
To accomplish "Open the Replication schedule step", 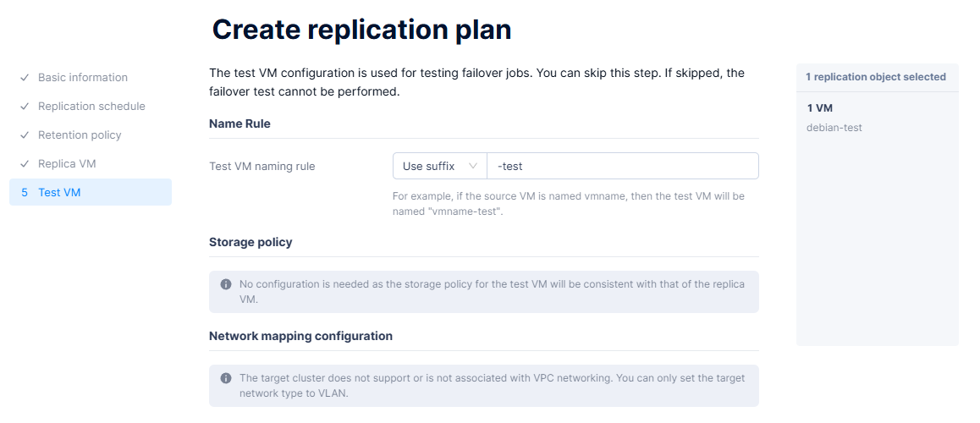I will [91, 107].
